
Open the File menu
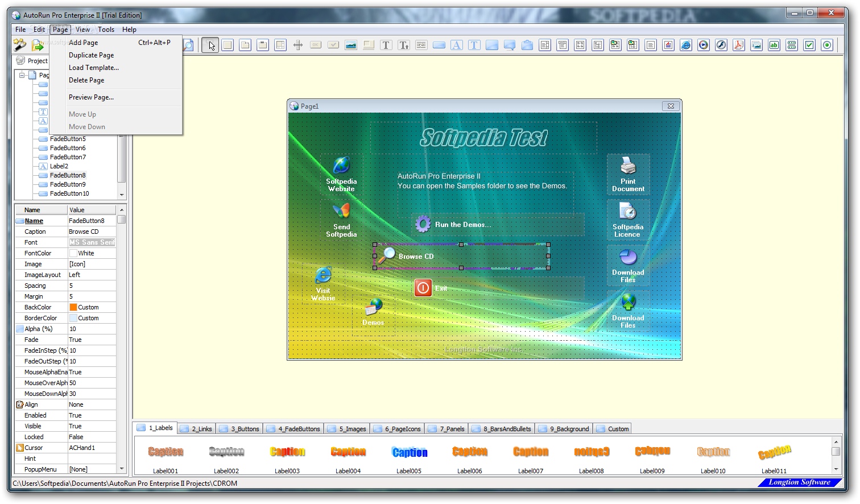tap(20, 30)
